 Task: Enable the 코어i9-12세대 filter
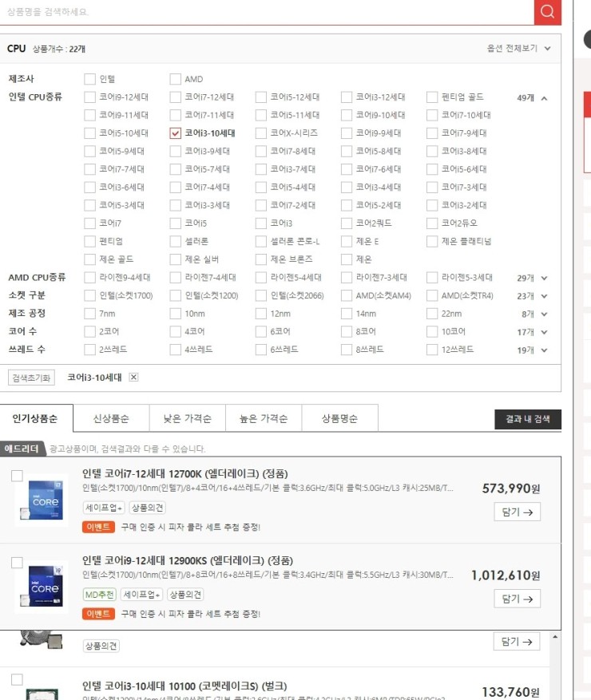pyautogui.click(x=89, y=97)
